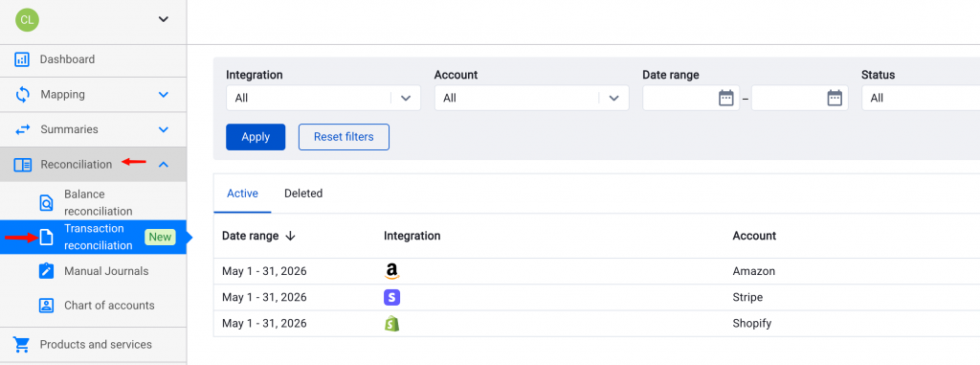
Task: Click the Balance reconciliation magnifier icon
Action: (x=46, y=203)
